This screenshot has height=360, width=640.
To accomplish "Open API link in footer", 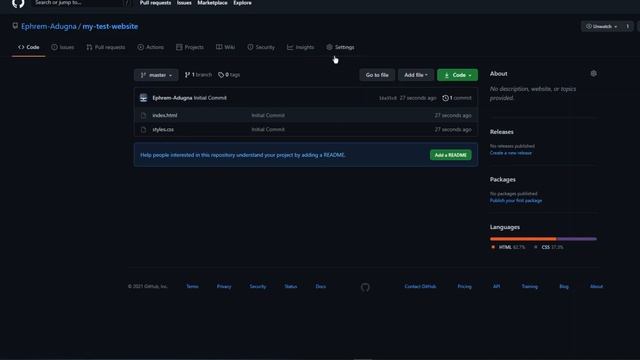I will point(496,287).
